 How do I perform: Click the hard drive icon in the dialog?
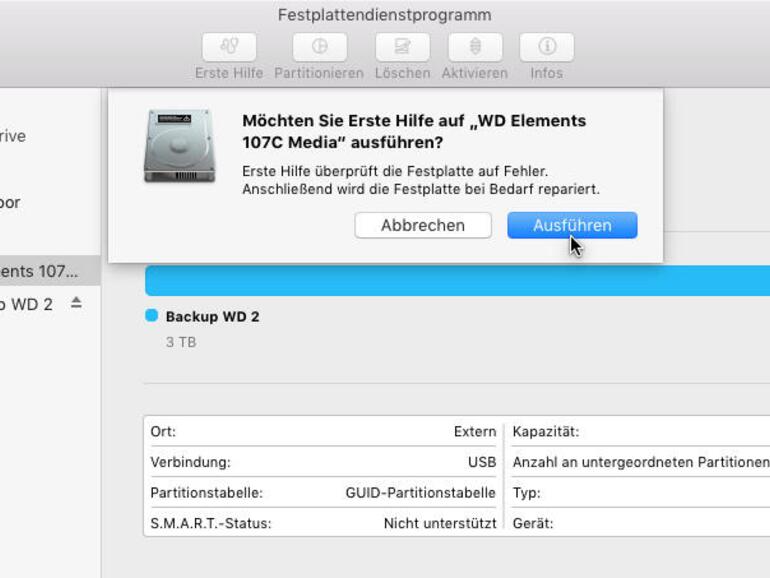click(179, 146)
